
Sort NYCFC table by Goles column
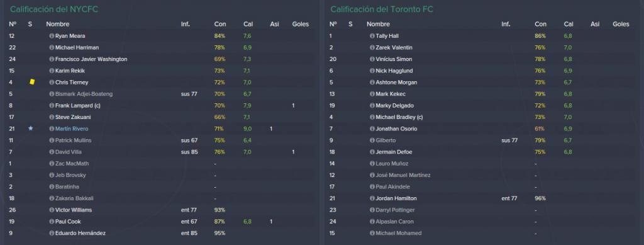tap(300, 25)
